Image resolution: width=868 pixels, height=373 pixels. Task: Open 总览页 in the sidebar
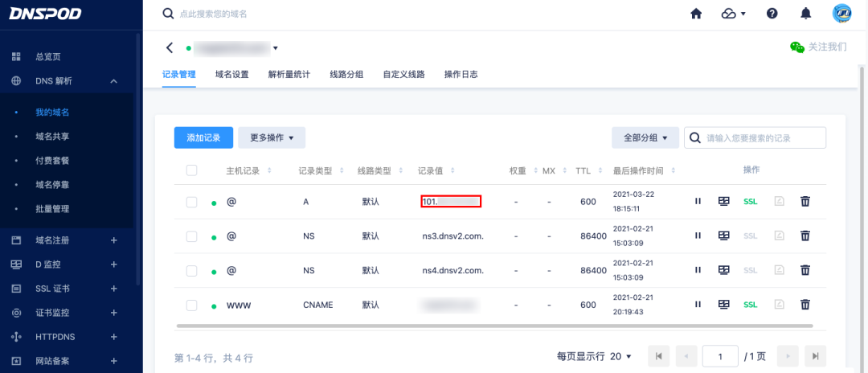point(48,56)
